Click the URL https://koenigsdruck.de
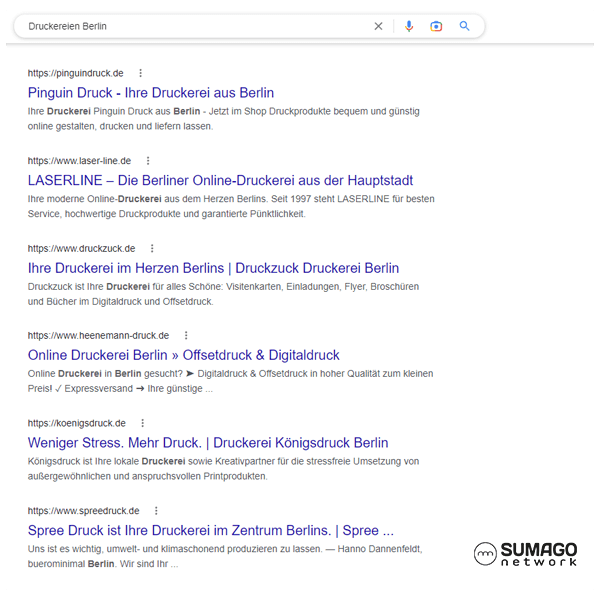This screenshot has height=600, width=600. 77,423
